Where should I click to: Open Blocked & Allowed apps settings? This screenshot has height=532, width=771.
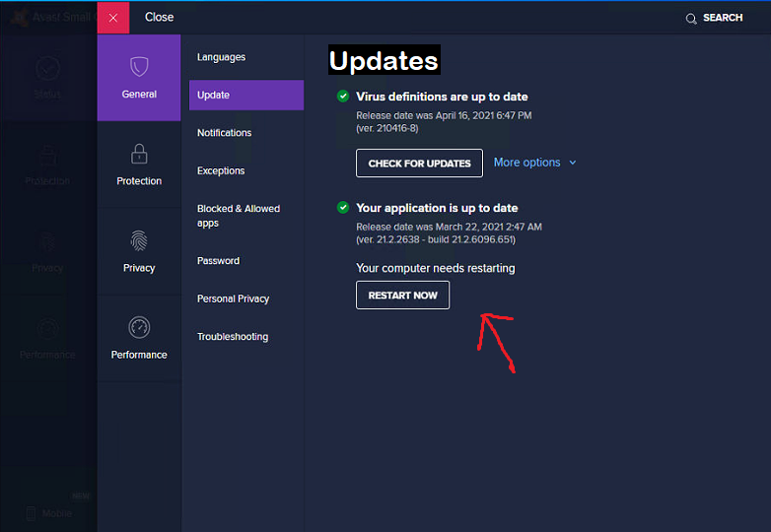pos(239,216)
